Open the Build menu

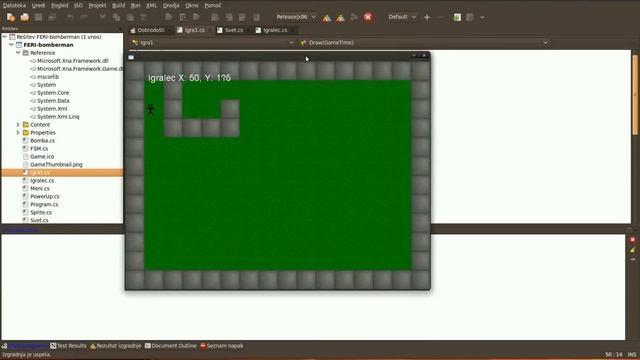pos(118,5)
